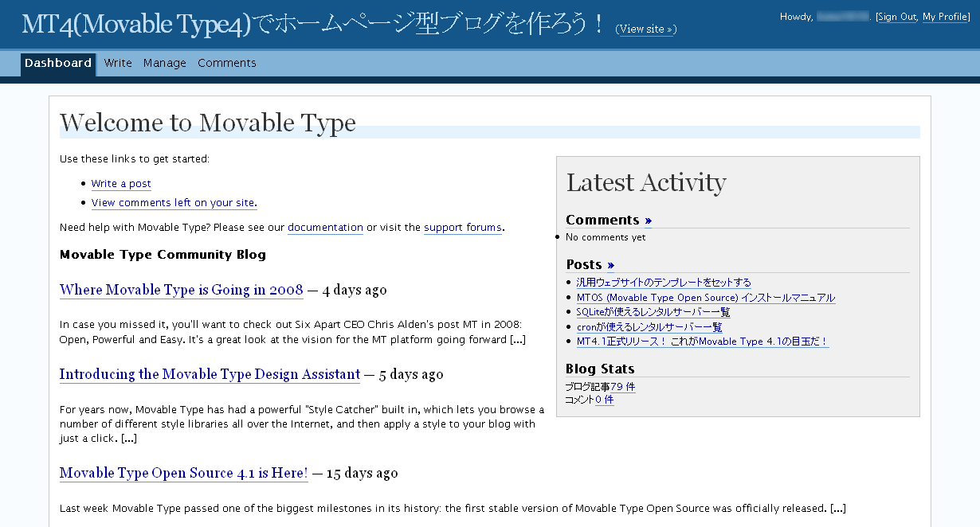Open Comments in the navigation bar
Screen dimensions: 980x527
[x=227, y=64]
